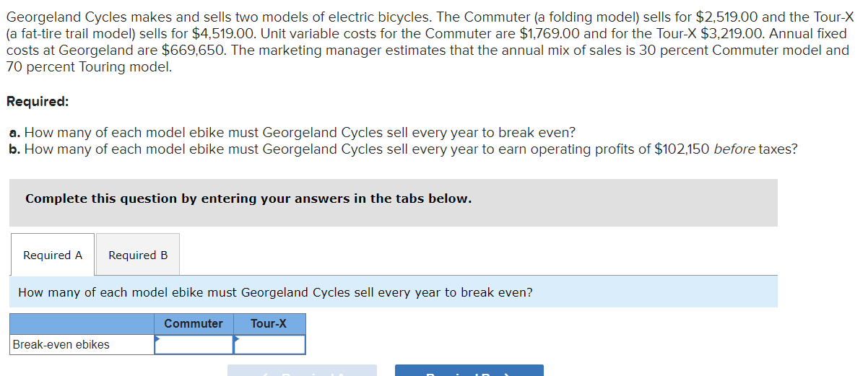Viewport: 868px width, 376px height.
Task: Click the Complete this question instruction banner
Action: 248,198
